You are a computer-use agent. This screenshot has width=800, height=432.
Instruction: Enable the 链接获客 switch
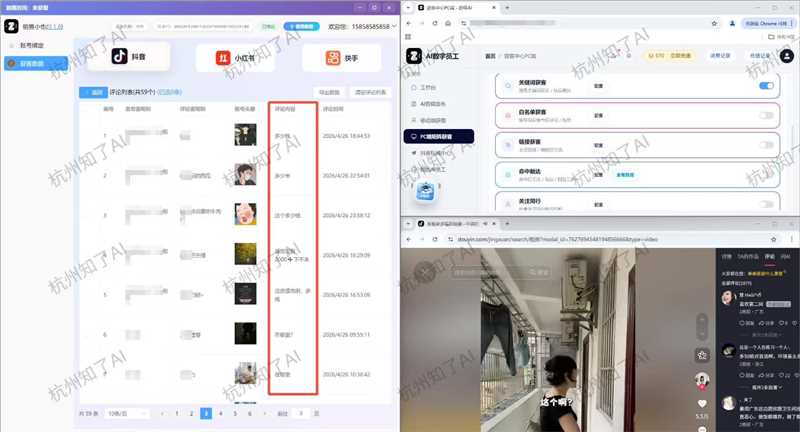pyautogui.click(x=766, y=145)
